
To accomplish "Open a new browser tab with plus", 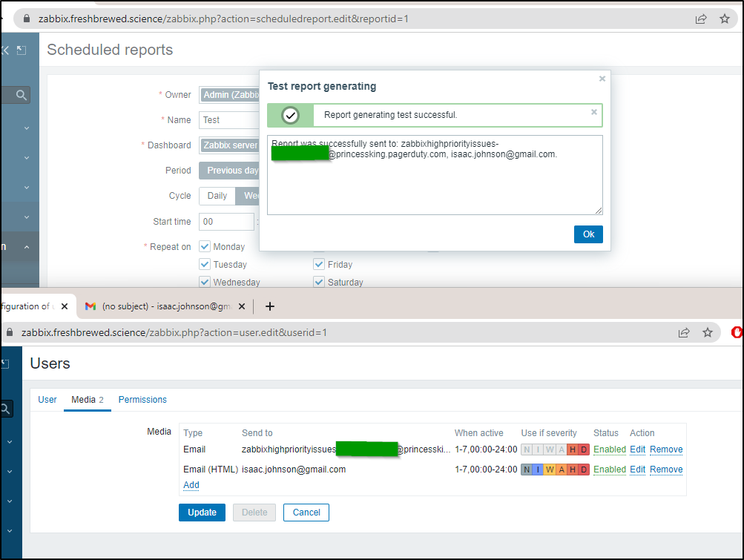I will [x=270, y=306].
